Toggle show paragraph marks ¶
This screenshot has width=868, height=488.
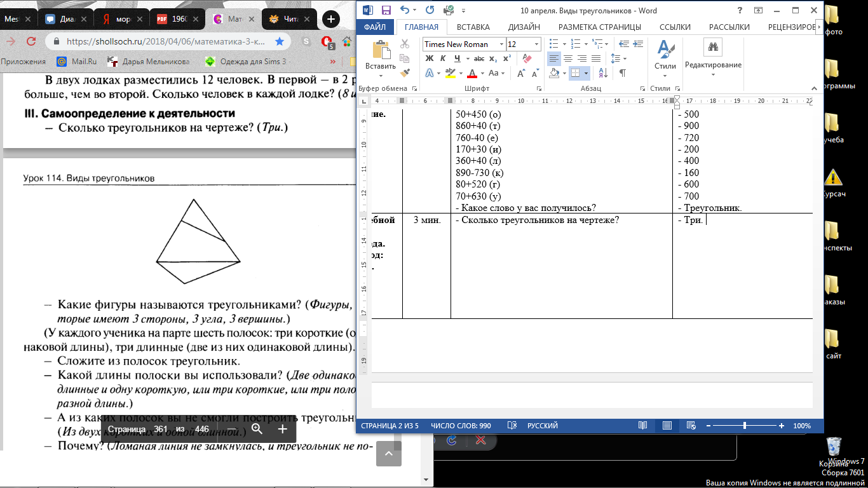(622, 73)
